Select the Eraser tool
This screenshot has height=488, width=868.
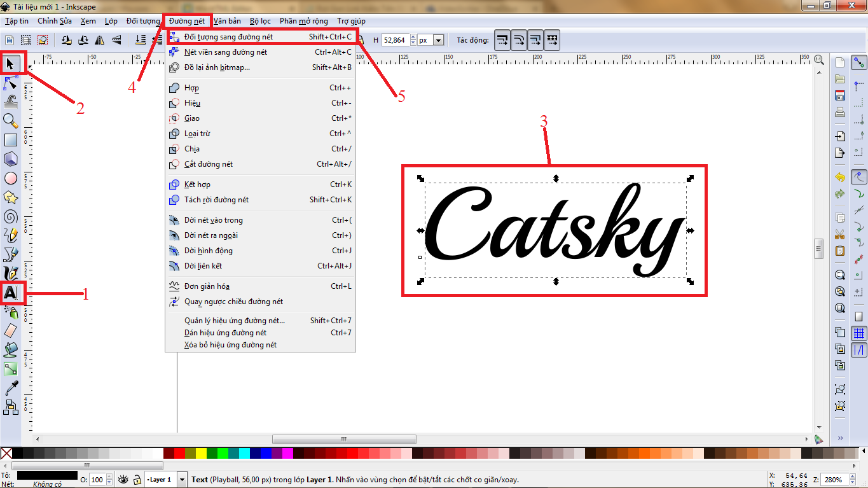pos(11,330)
